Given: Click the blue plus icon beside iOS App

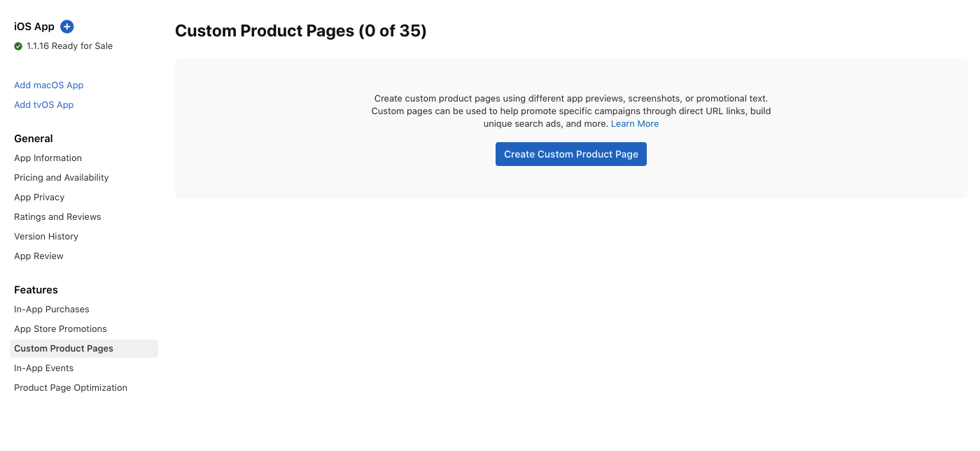Looking at the screenshot, I should (66, 27).
